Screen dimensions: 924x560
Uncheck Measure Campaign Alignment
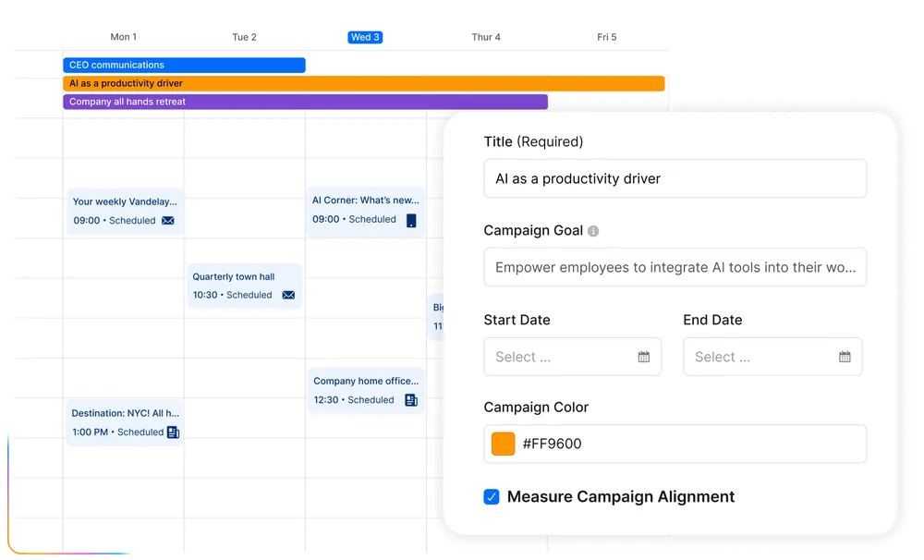point(491,496)
